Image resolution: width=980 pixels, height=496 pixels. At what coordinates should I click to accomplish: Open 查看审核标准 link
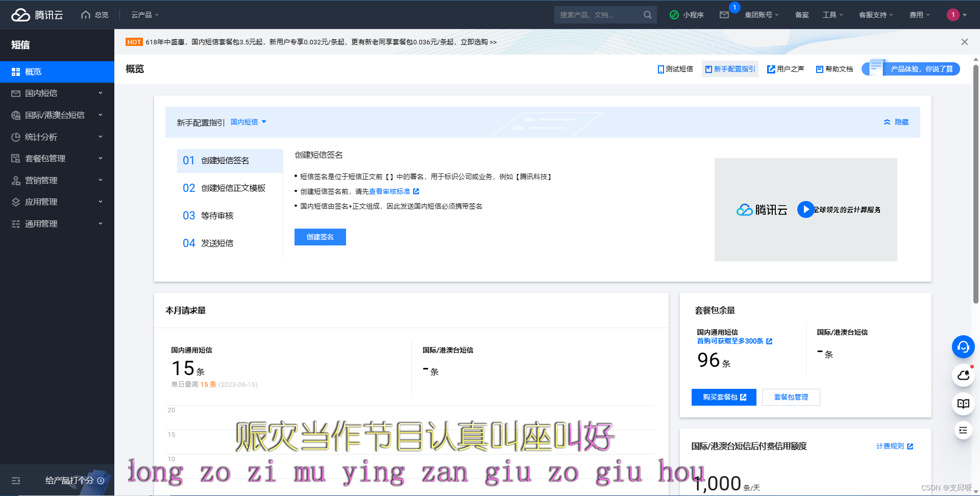tap(394, 191)
